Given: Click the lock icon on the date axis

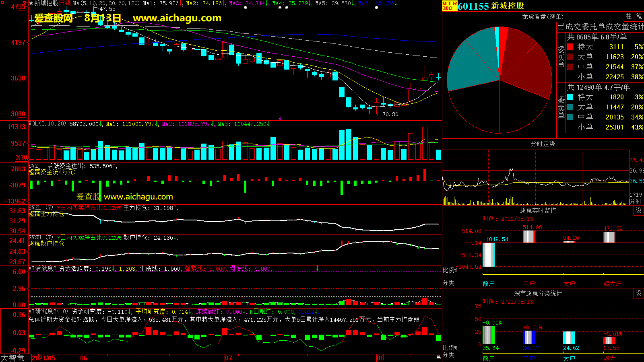Looking at the screenshot, I should tap(438, 357).
